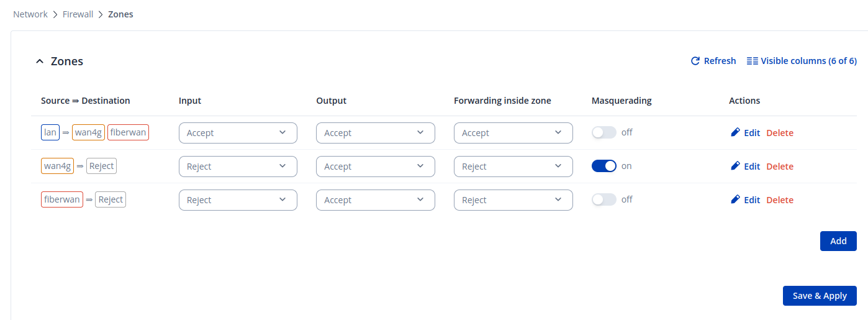Image resolution: width=868 pixels, height=320 pixels.
Task: Click the pencil Edit icon for lan zone
Action: pos(735,132)
